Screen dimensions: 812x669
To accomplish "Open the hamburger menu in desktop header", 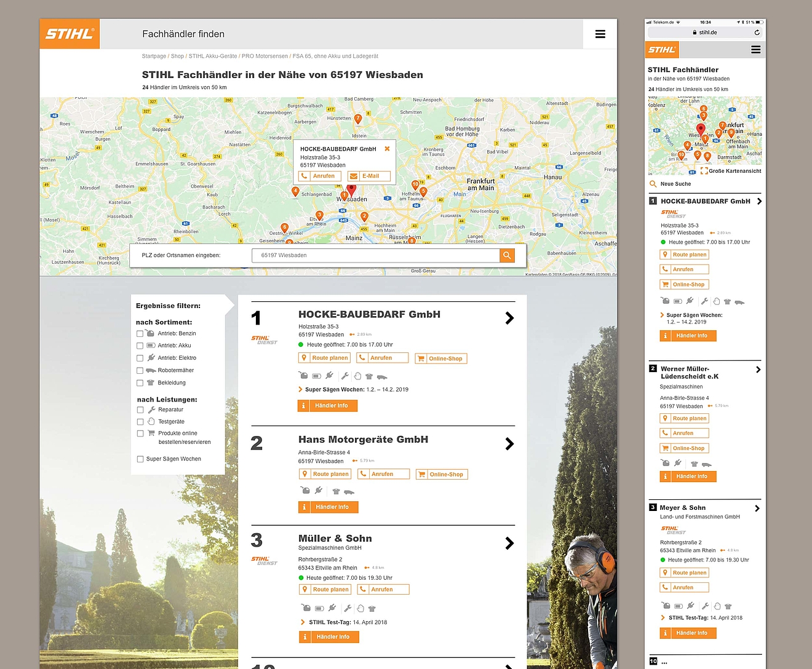I will pos(600,34).
